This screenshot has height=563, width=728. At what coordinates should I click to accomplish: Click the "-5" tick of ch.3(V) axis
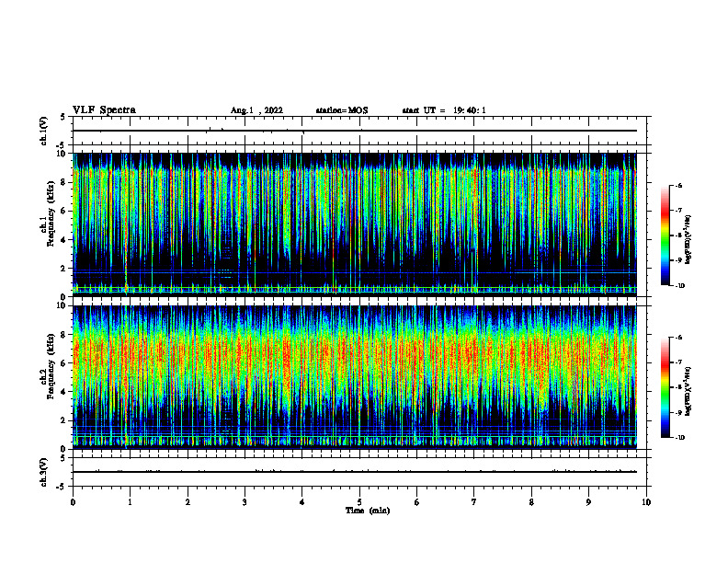click(60, 487)
